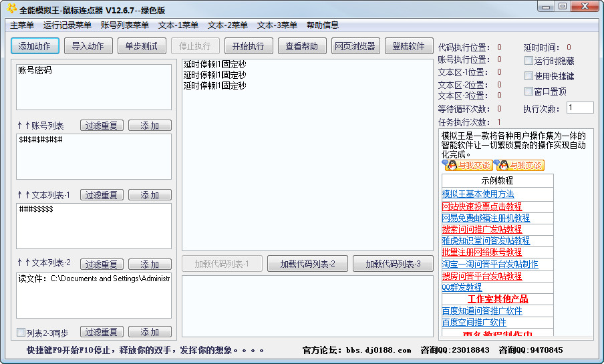Open 淘宝—淘问答平台发帖制作 link

pyautogui.click(x=490, y=264)
